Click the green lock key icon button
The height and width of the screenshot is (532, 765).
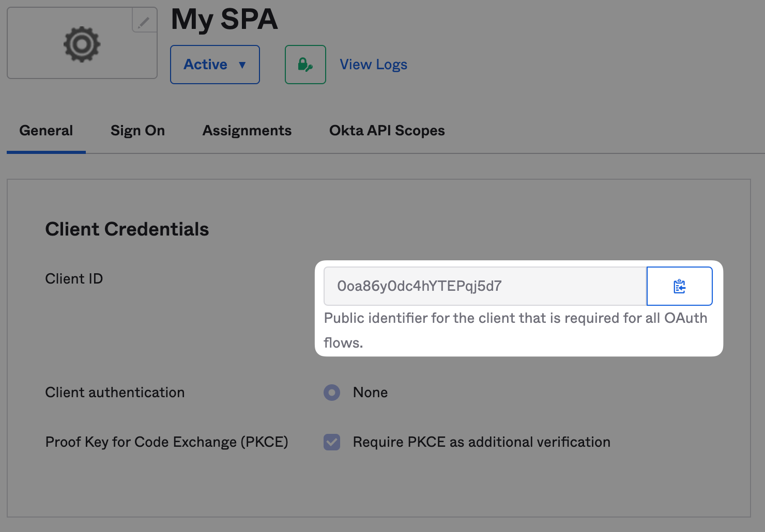[x=305, y=65]
